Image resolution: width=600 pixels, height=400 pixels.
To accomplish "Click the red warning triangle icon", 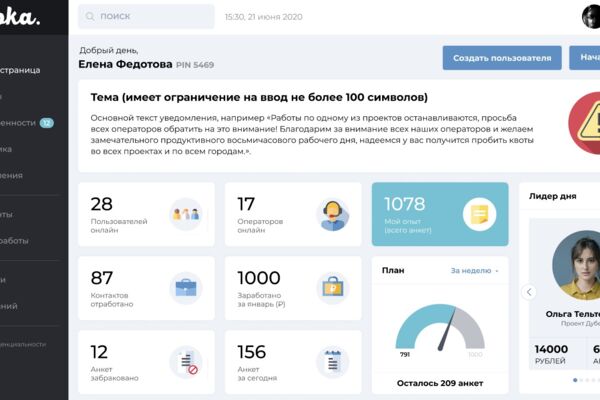I will pos(585,123).
